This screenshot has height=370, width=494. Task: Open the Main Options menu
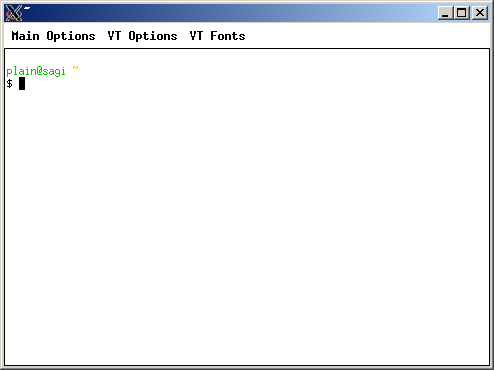(x=53, y=36)
